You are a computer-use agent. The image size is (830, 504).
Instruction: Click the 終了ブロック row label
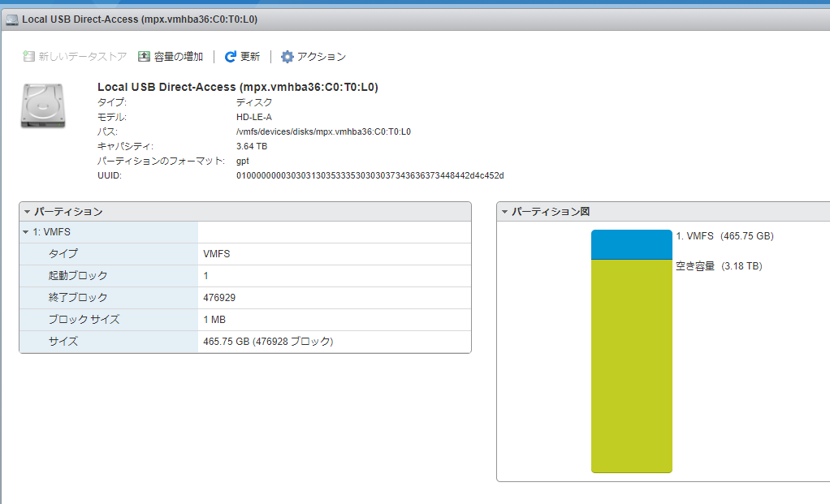[x=78, y=298]
